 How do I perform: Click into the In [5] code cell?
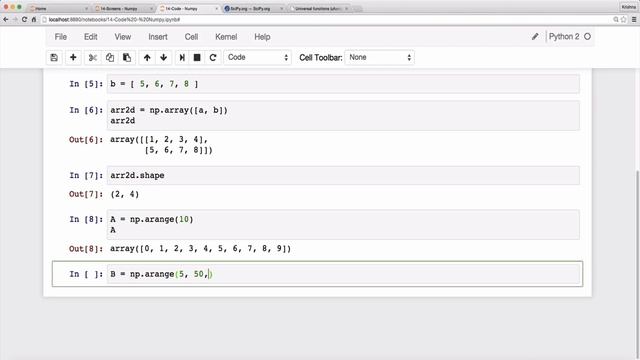pos(343,84)
